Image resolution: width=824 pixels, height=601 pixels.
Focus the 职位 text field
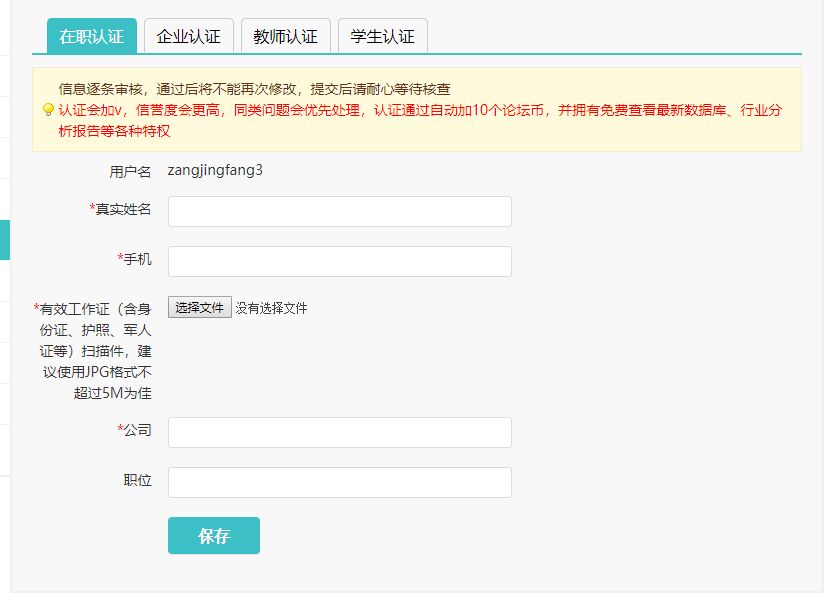339,483
